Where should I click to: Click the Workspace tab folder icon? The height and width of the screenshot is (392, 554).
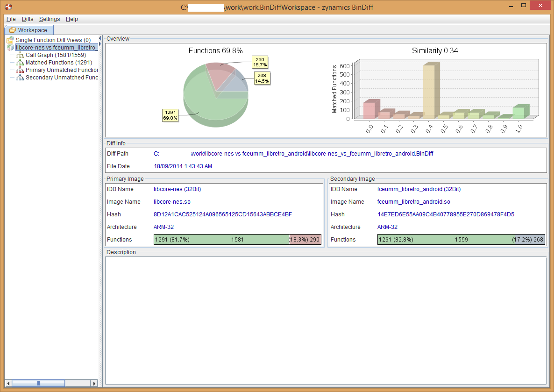12,30
